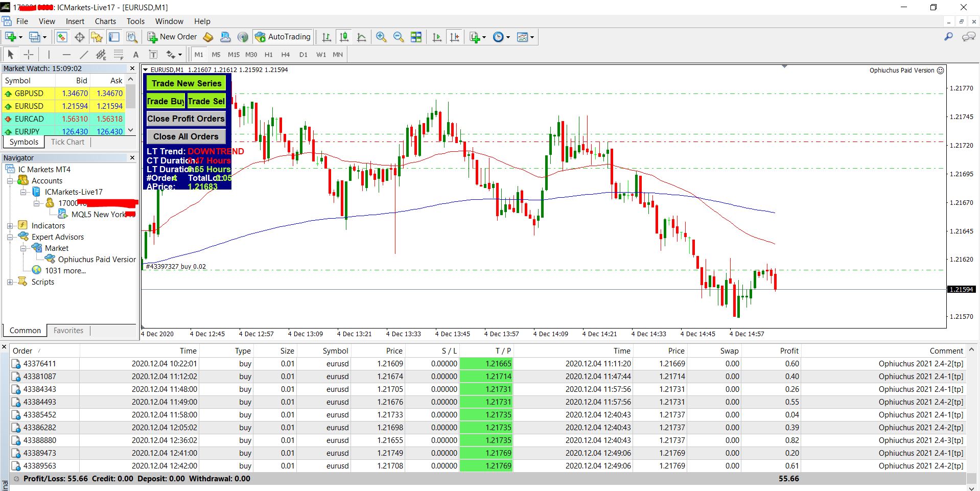980x491 pixels.
Task: Toggle Chart Shift icon
Action: tap(454, 37)
